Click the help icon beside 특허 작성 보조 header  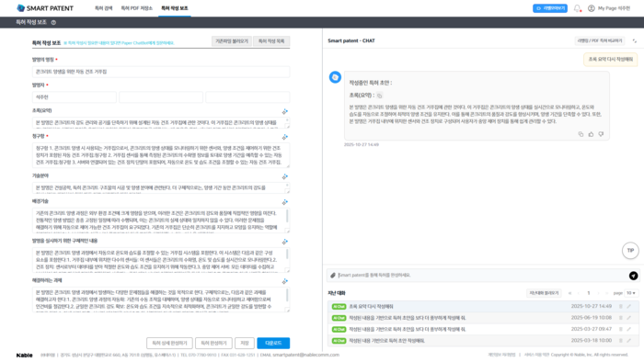pos(53,23)
